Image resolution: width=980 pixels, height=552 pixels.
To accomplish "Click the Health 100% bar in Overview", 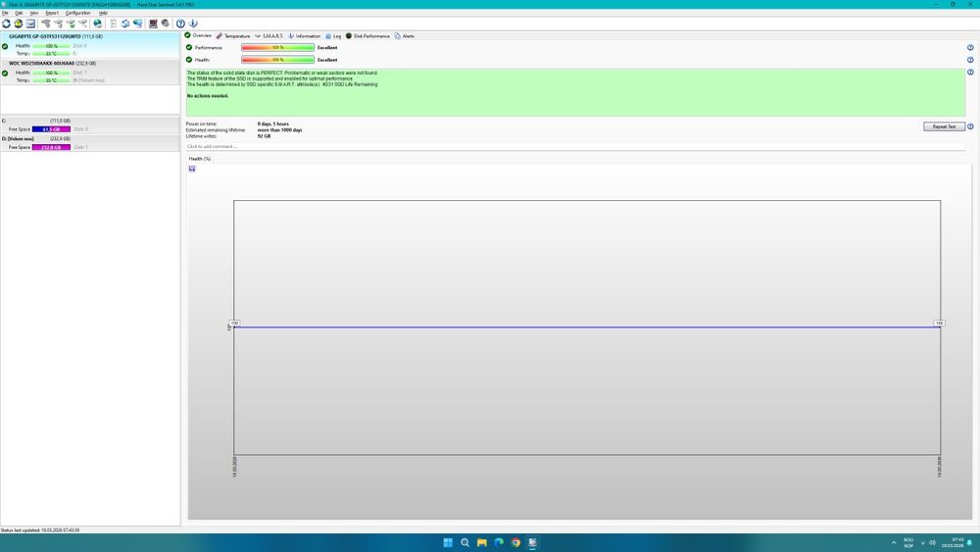I will pos(277,60).
